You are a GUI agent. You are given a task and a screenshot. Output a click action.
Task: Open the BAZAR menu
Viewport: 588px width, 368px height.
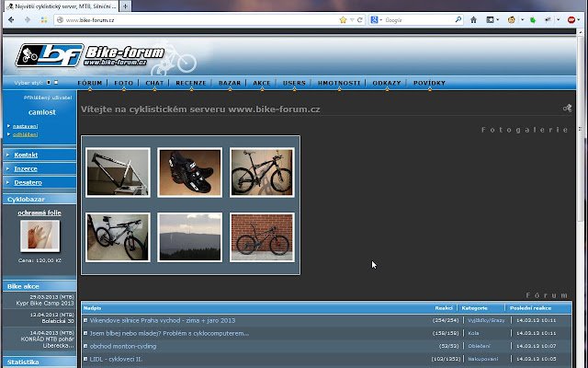tap(230, 83)
